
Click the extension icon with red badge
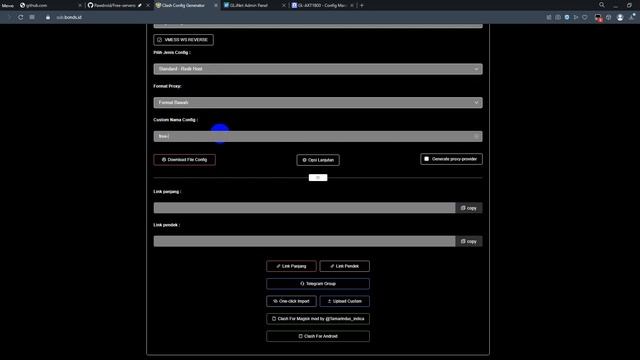598,18
